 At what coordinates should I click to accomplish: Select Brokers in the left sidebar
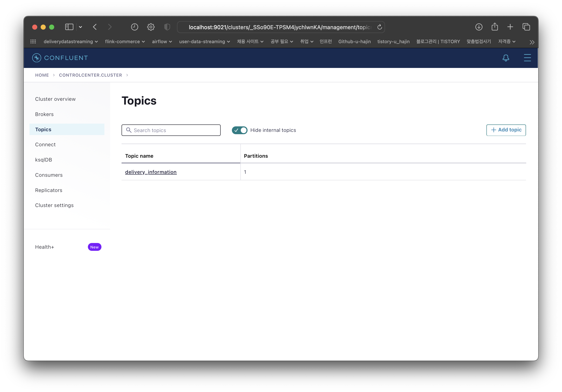[44, 114]
